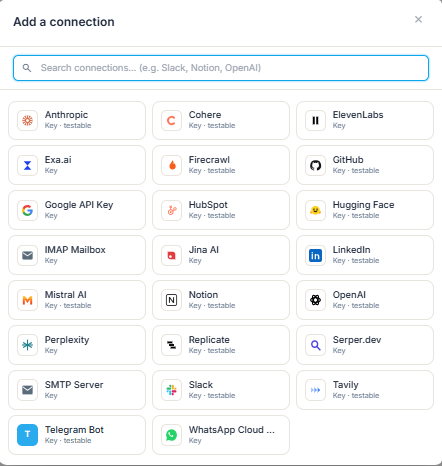Screen dimensions: 442x466
Task: Choose the Tavily connection card
Action: pos(365,390)
